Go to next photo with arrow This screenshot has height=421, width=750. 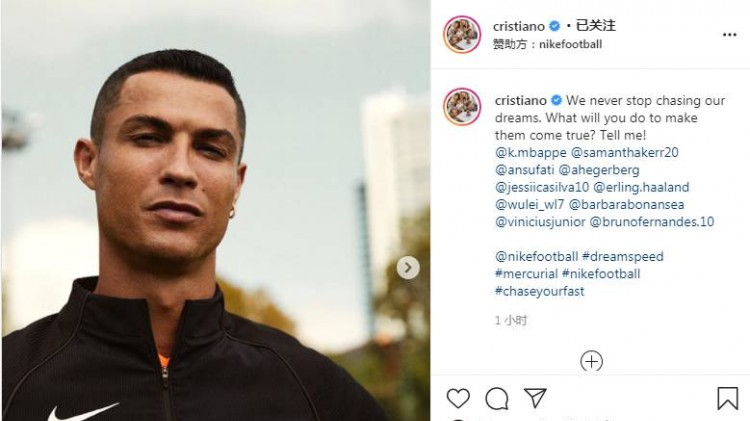(408, 267)
